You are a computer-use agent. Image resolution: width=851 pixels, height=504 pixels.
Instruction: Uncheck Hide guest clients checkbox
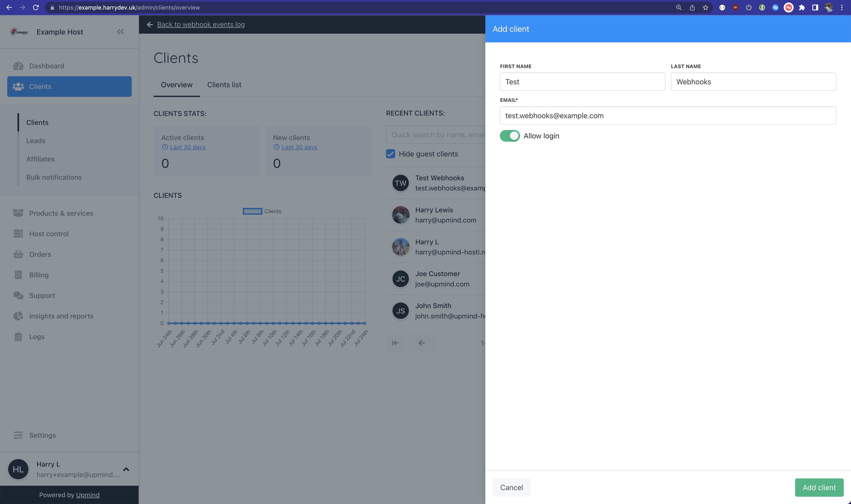[x=391, y=154]
